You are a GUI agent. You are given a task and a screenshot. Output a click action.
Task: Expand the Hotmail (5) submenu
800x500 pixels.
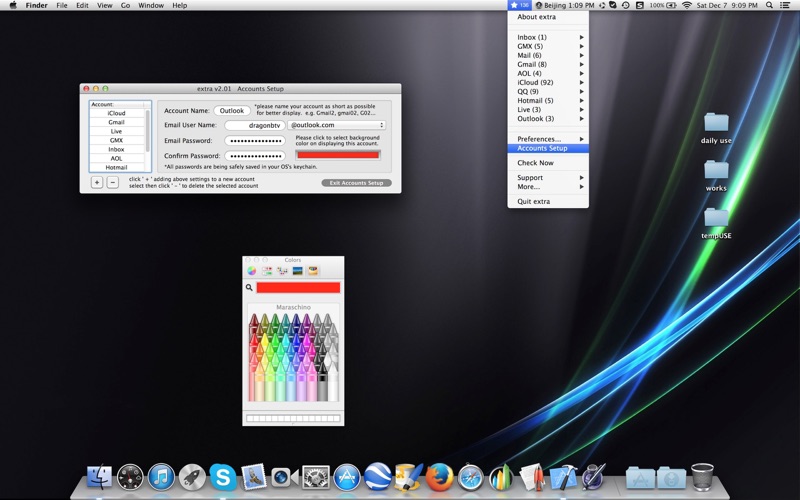point(548,101)
